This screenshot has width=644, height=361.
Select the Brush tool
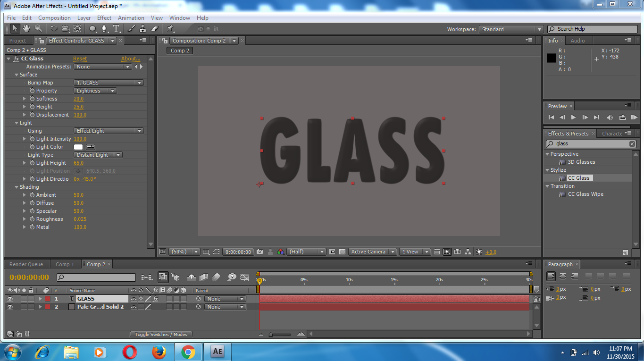click(131, 28)
